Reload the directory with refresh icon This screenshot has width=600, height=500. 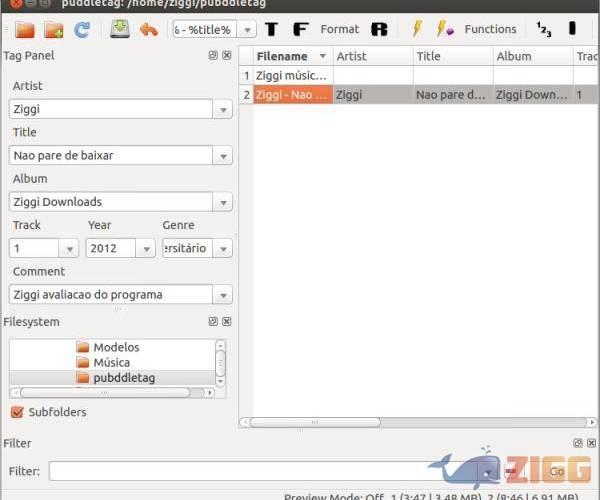coord(81,29)
